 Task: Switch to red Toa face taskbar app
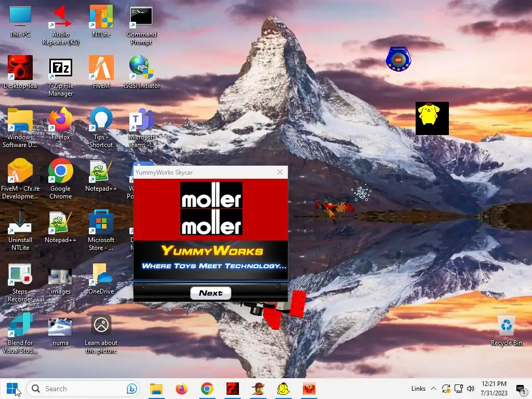pyautogui.click(x=232, y=389)
